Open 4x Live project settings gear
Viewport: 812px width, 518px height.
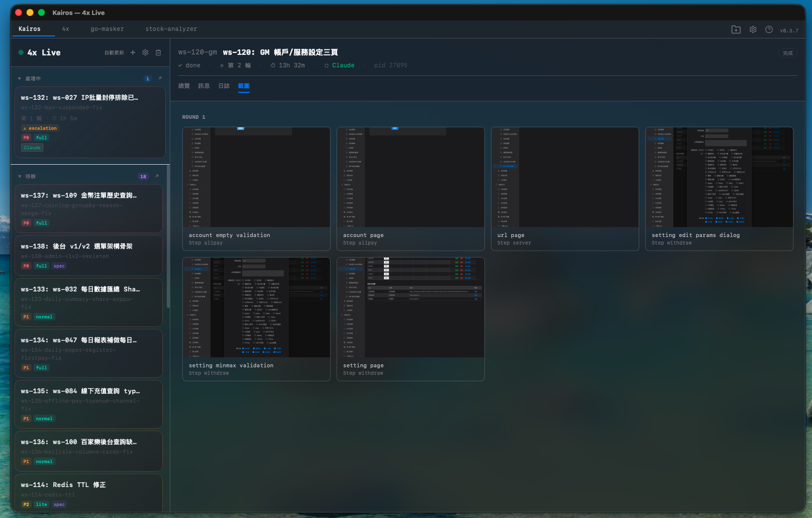[x=145, y=52]
